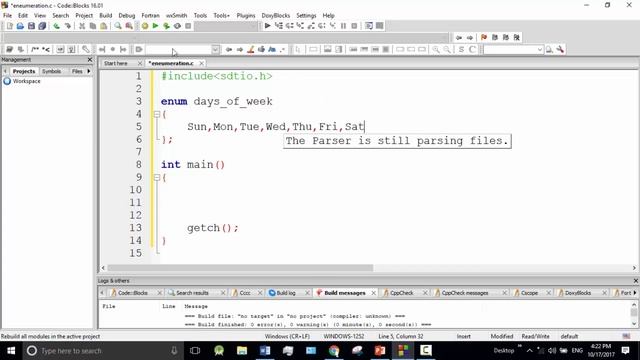Build the project with the gear icon
640x360 pixels.
tap(144, 26)
